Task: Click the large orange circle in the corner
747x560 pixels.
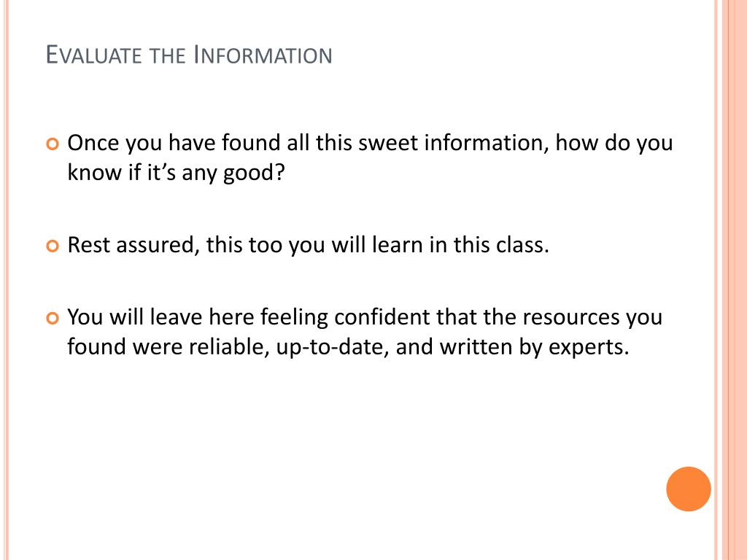Action: coord(689,489)
